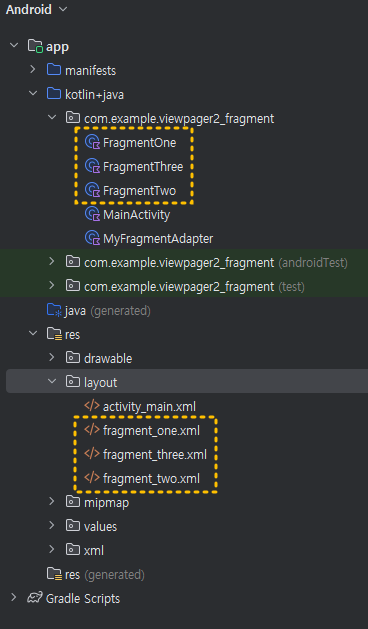Expand the Gradle Scripts node
The image size is (368, 629).
(14, 598)
